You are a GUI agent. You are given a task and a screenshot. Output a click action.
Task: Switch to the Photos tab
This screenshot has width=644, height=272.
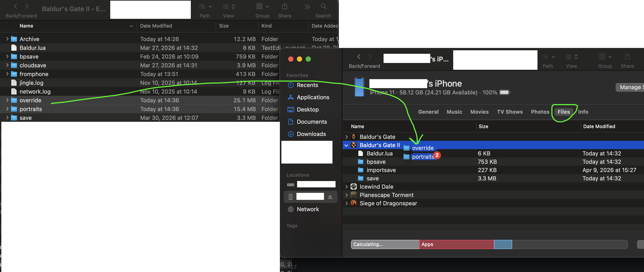[x=540, y=112]
